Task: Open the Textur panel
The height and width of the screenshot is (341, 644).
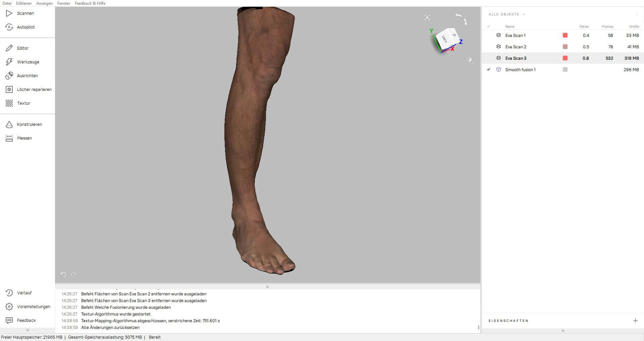Action: (x=9, y=103)
